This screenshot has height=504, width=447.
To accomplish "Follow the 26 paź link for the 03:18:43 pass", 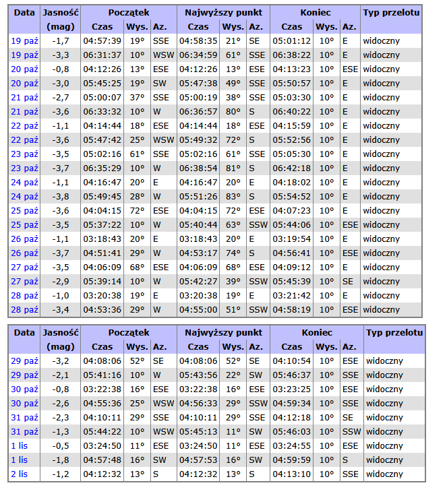I will [x=24, y=239].
